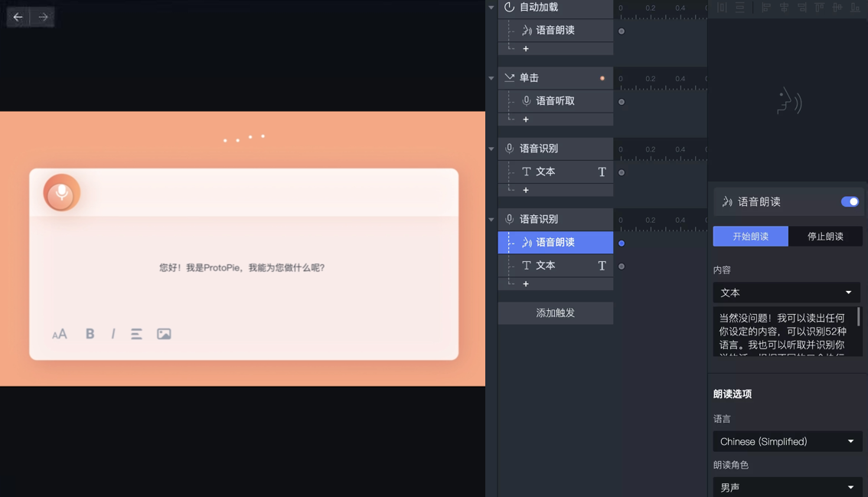Image resolution: width=868 pixels, height=497 pixels.
Task: Insert an image using the image icon
Action: (164, 334)
